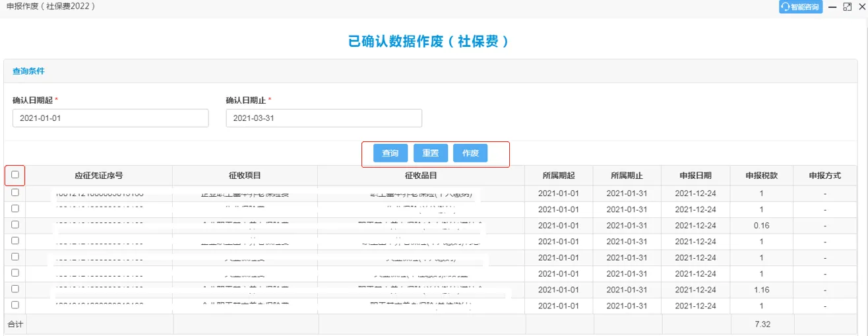
Task: Check the last table row's checkbox
Action: coord(15,305)
